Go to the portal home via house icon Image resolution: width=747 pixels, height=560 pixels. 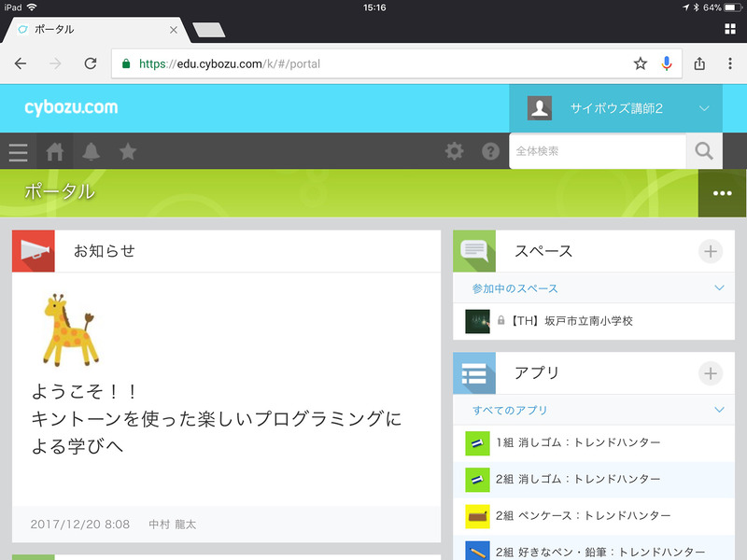pyautogui.click(x=54, y=152)
